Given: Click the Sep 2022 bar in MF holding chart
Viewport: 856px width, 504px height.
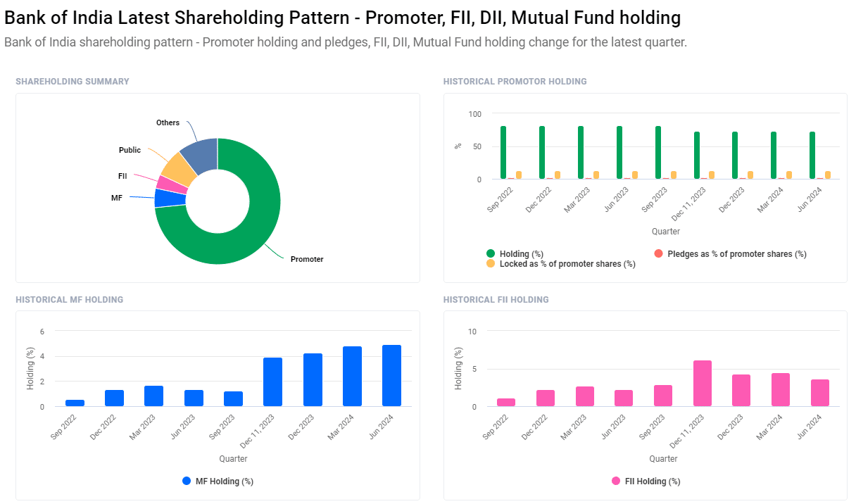Looking at the screenshot, I should point(75,403).
